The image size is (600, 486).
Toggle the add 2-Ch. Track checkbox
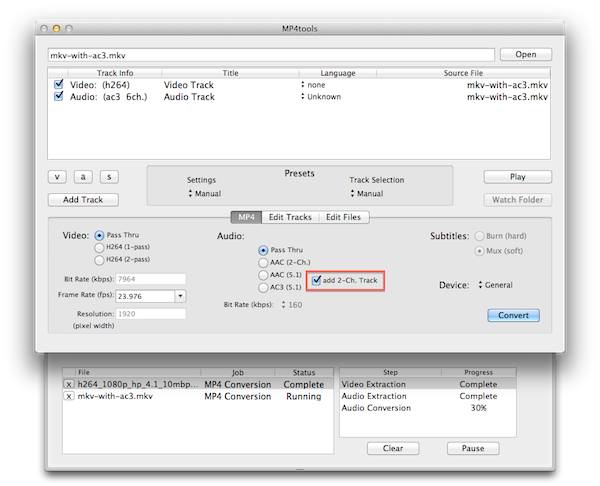316,280
